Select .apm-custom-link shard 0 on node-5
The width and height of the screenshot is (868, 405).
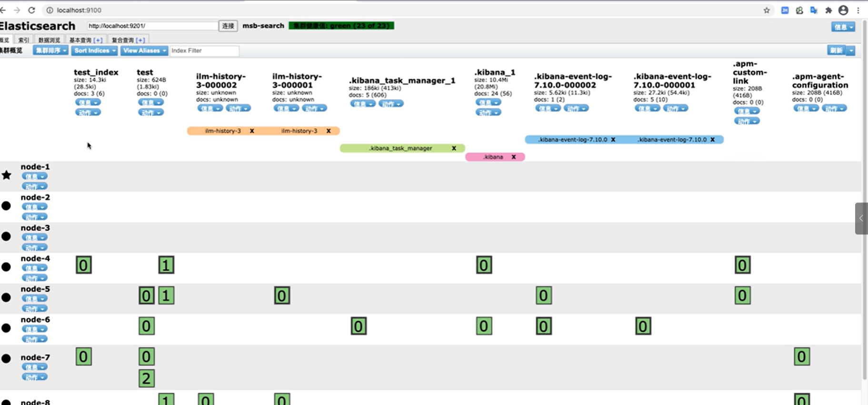pyautogui.click(x=742, y=295)
